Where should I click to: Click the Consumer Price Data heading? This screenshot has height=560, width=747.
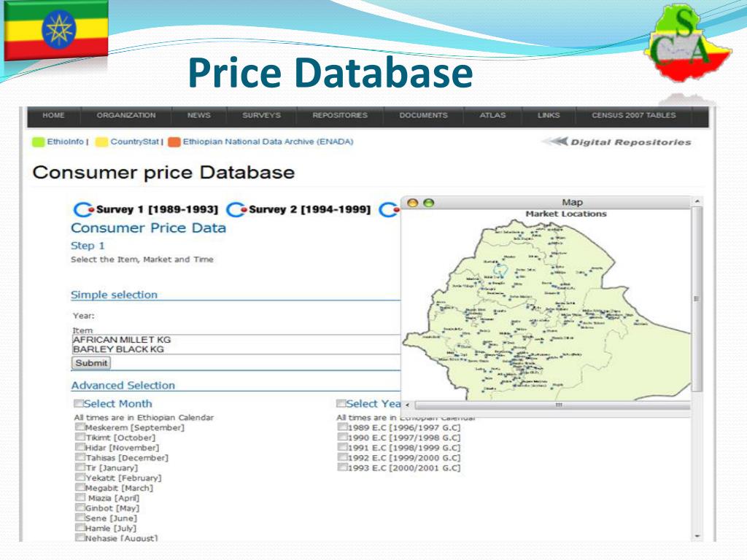coord(148,228)
